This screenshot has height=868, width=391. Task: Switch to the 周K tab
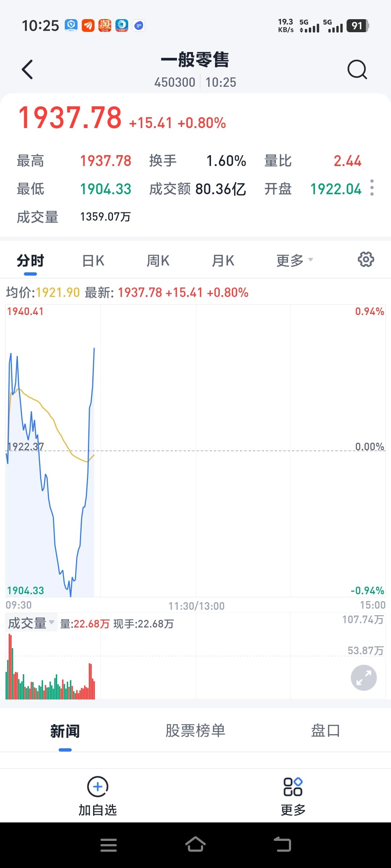[158, 260]
